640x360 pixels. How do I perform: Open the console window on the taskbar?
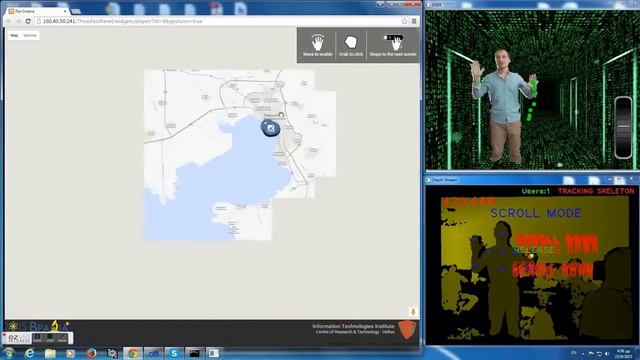194,353
